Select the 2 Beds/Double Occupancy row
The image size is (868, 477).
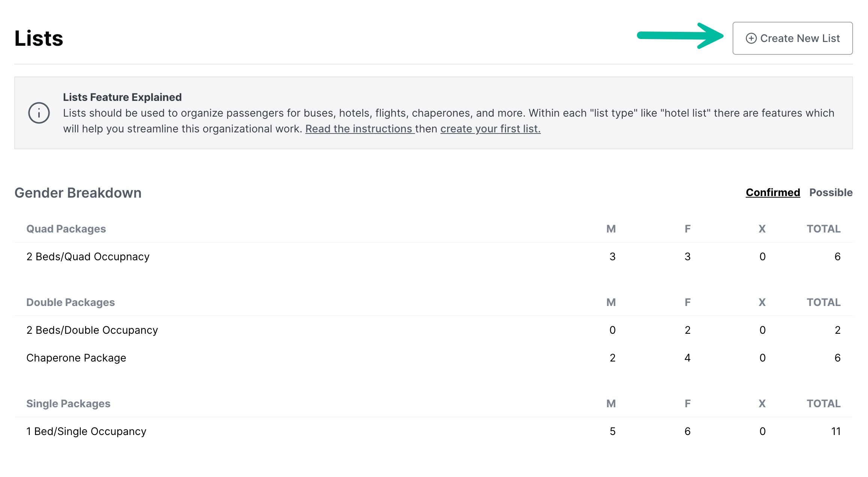point(92,330)
